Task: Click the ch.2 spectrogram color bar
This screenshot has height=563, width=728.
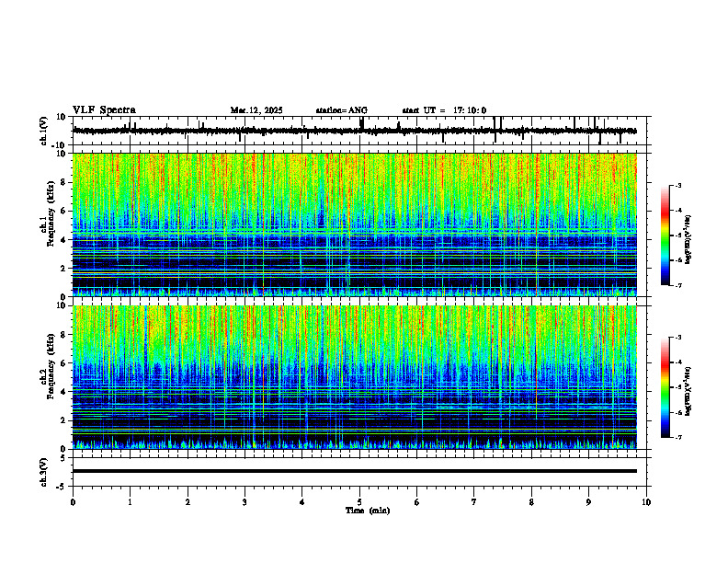Action: click(665, 387)
